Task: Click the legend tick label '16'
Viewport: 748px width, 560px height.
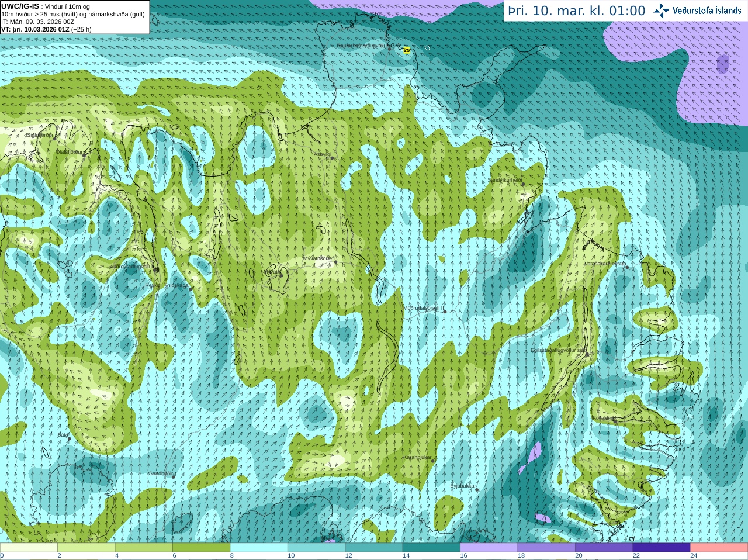Action: 463,556
